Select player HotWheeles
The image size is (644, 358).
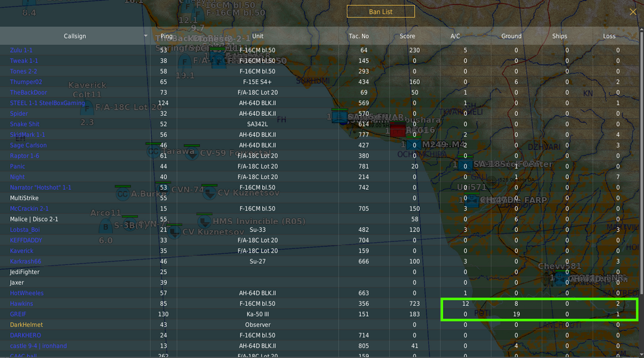26,293
